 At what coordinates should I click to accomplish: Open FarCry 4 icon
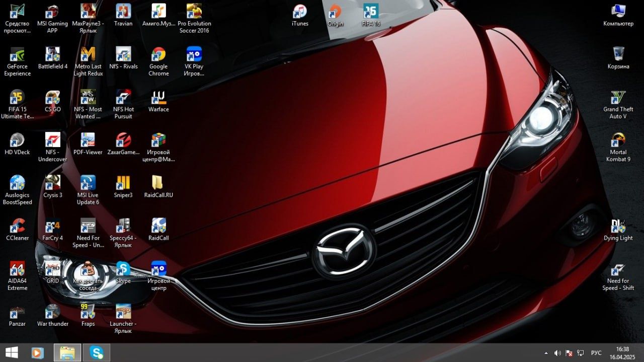(52, 229)
